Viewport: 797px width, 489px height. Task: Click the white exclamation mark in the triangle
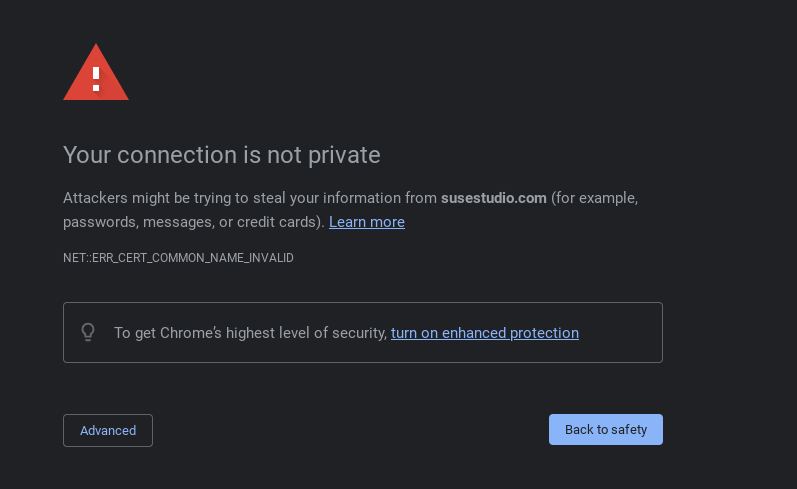(96, 76)
